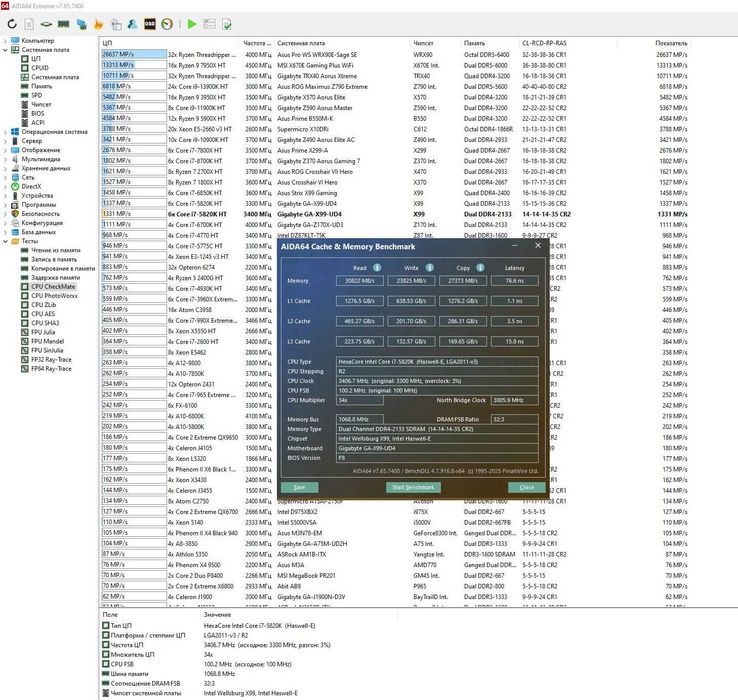Expand the Безопасность tree node

[5, 214]
